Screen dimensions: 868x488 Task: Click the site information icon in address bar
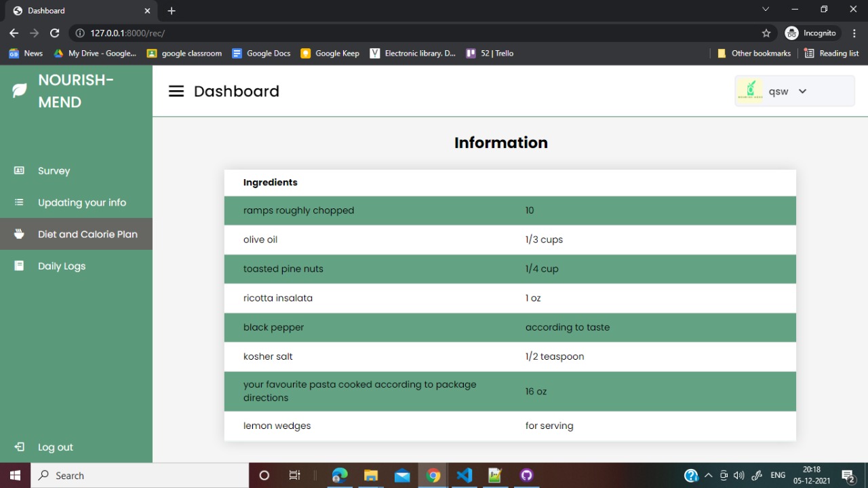(x=79, y=33)
